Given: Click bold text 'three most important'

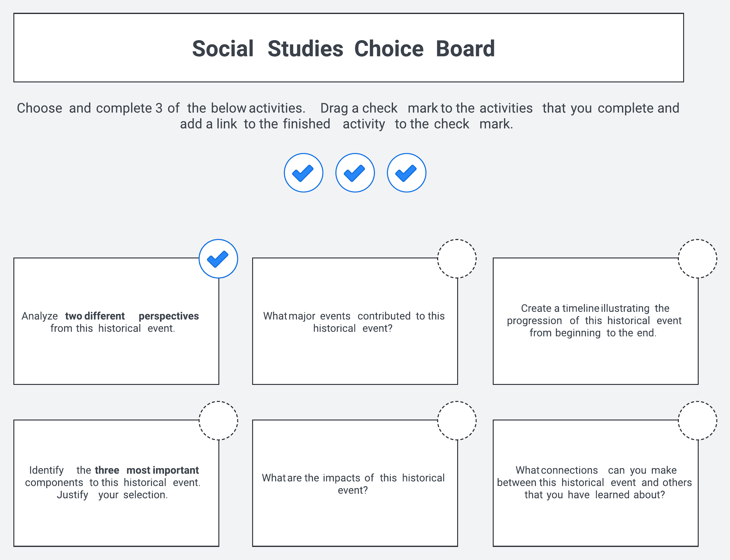Looking at the screenshot, I should (x=147, y=470).
